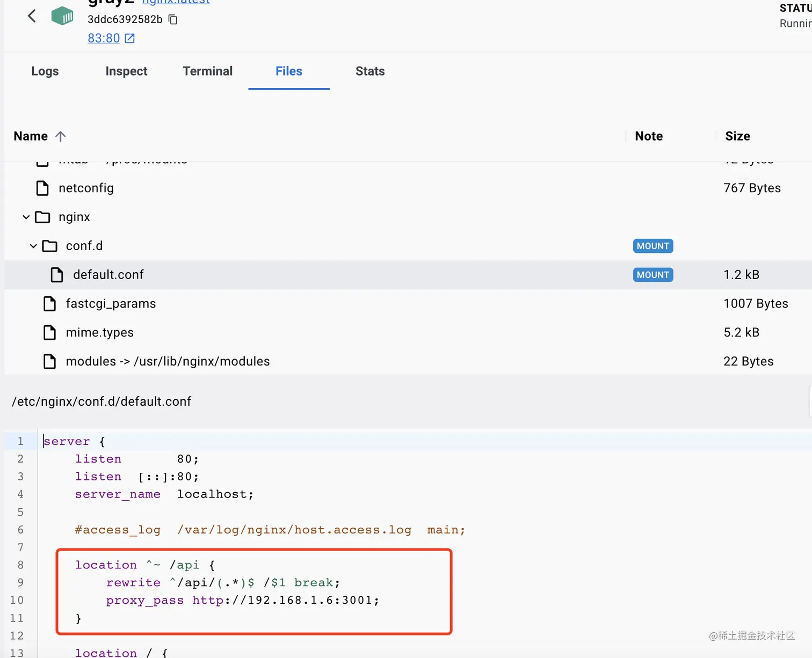Click the 22 Bytes size value
The image size is (812, 658).
(x=749, y=362)
